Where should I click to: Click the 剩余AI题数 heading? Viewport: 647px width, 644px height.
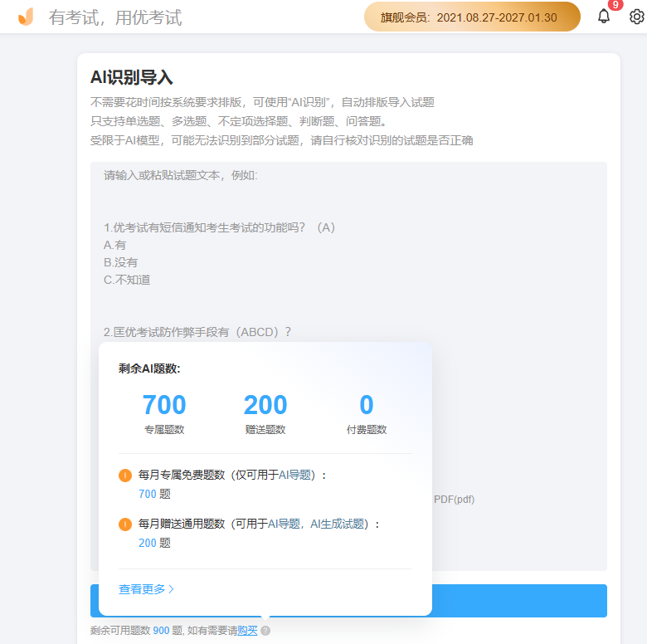tap(149, 368)
